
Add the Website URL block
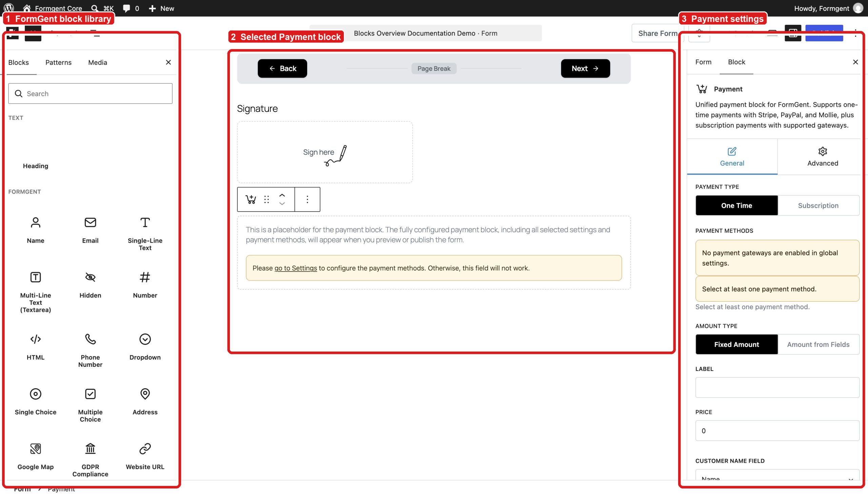tap(145, 456)
